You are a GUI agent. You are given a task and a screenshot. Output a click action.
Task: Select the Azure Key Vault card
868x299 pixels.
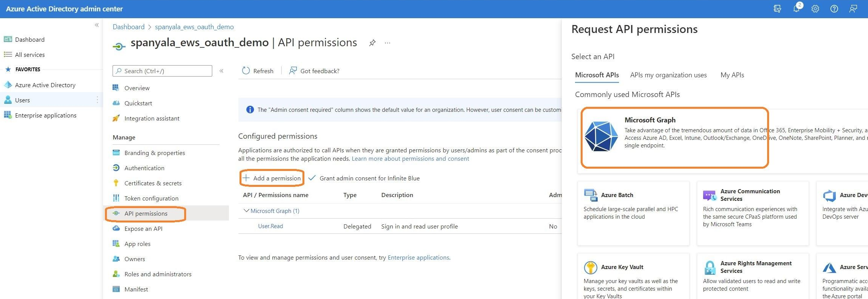point(633,276)
